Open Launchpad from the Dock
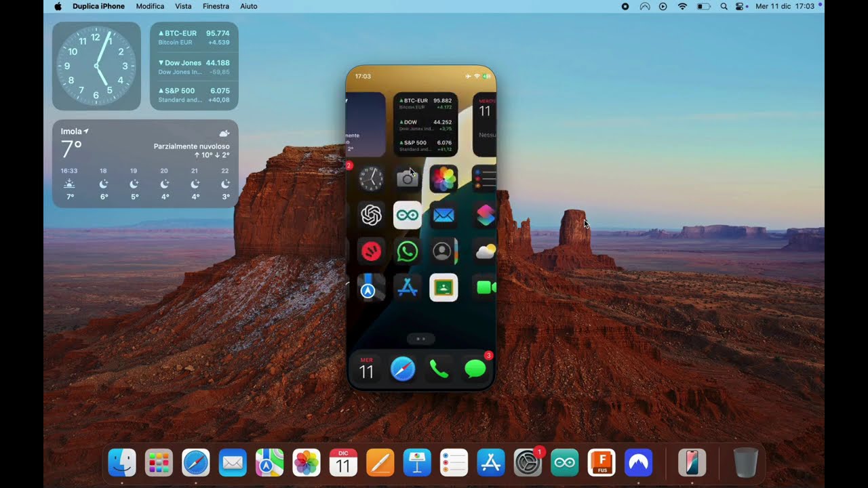This screenshot has height=488, width=868. pyautogui.click(x=159, y=463)
